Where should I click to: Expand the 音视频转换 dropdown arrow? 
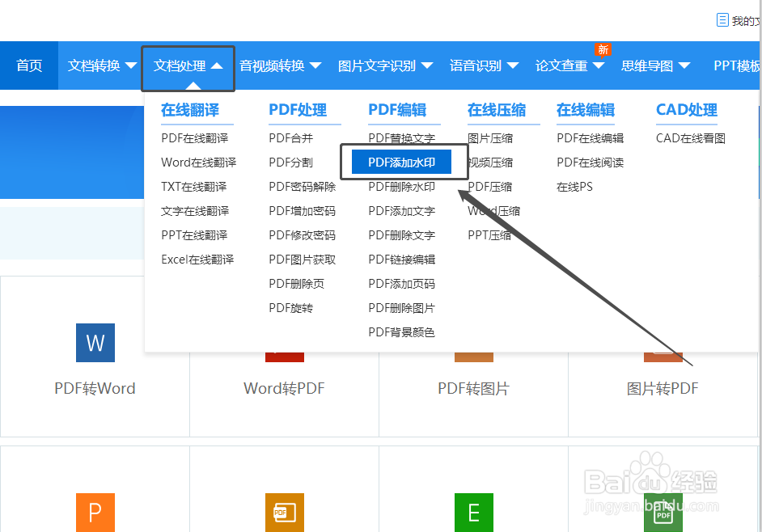(315, 65)
